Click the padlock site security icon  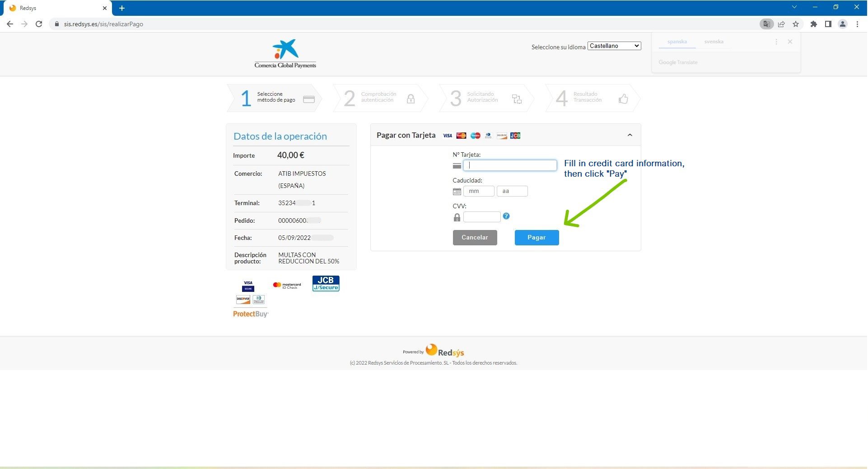point(57,24)
